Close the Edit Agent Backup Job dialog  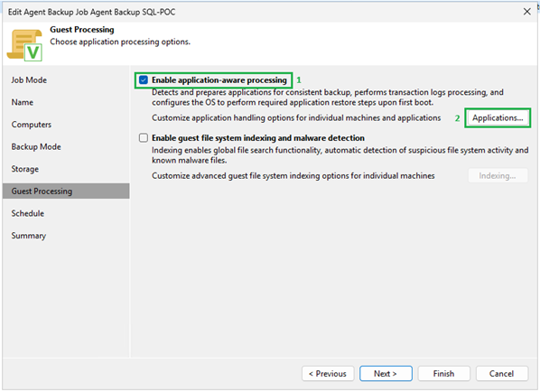click(x=527, y=12)
